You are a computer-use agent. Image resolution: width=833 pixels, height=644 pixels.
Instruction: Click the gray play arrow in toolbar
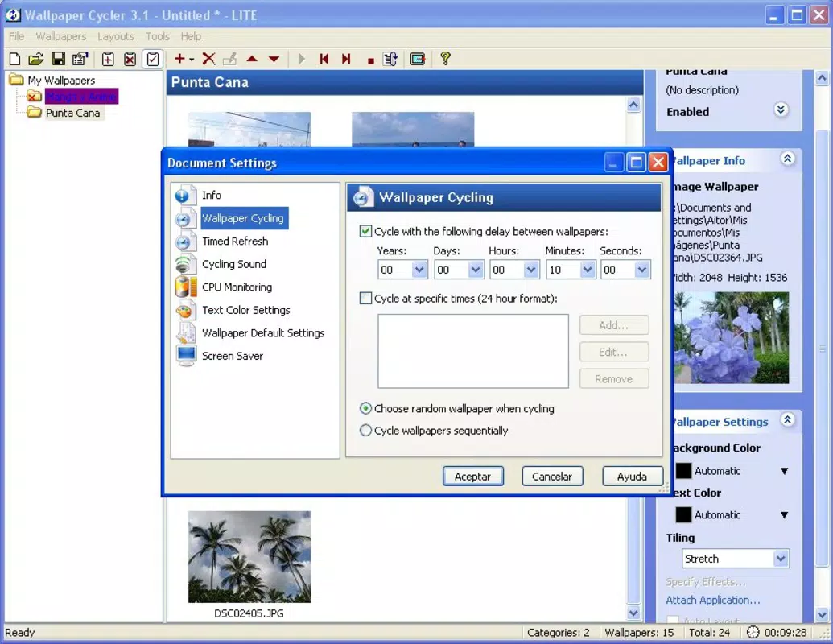(303, 59)
